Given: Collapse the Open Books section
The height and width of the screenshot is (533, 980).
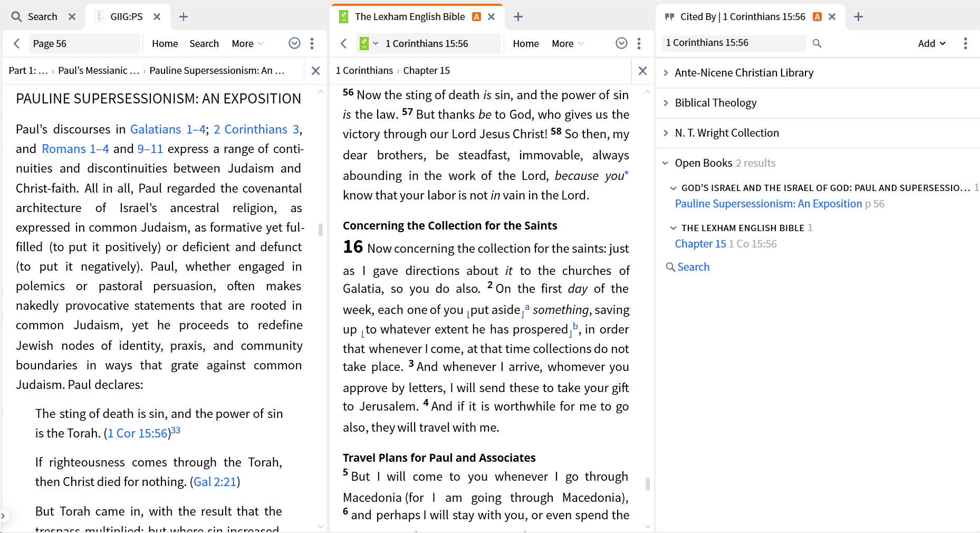Looking at the screenshot, I should point(666,163).
